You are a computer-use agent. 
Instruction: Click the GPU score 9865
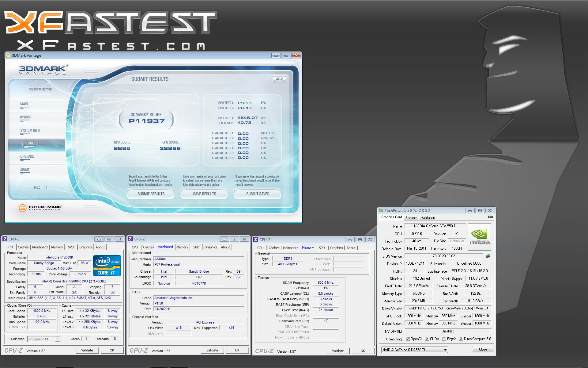[122, 148]
